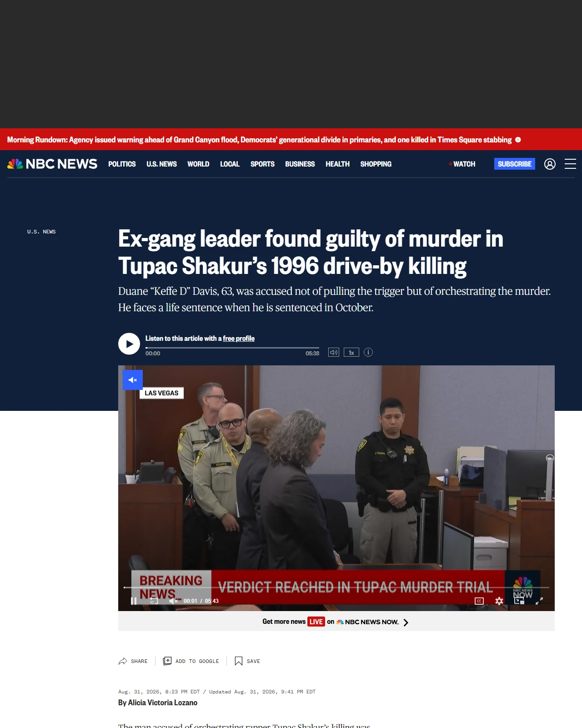Rewind video 10 seconds
582x728 pixels.
(153, 601)
